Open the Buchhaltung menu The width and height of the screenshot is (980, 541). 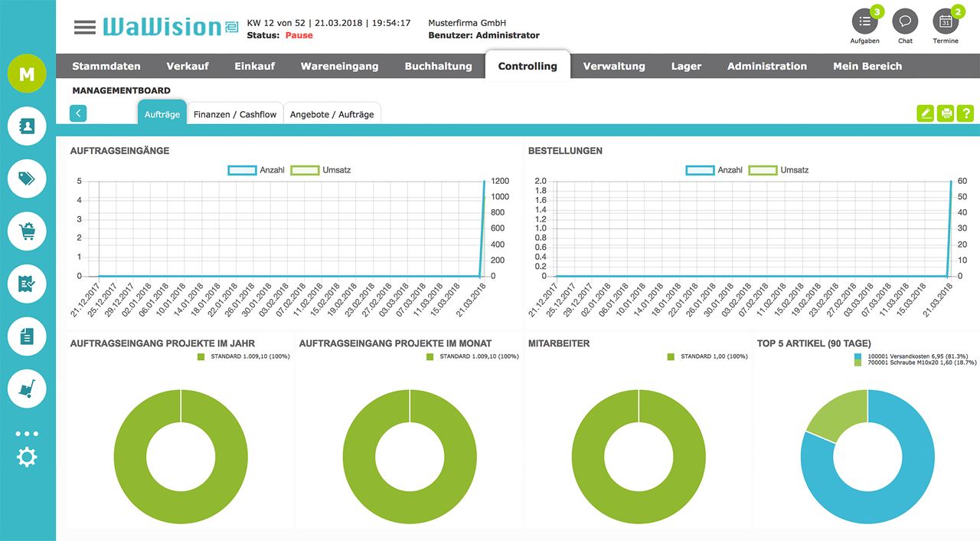(438, 66)
